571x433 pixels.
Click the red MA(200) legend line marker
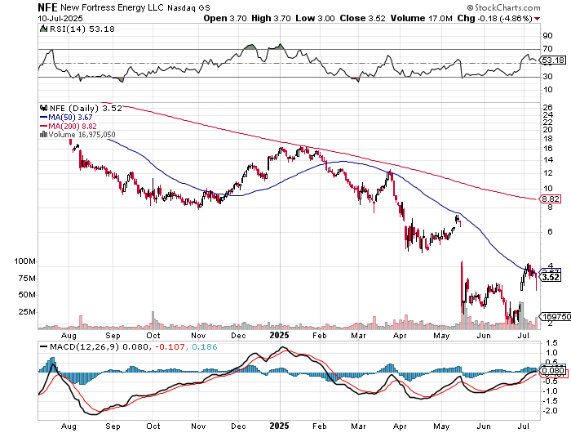[43, 126]
